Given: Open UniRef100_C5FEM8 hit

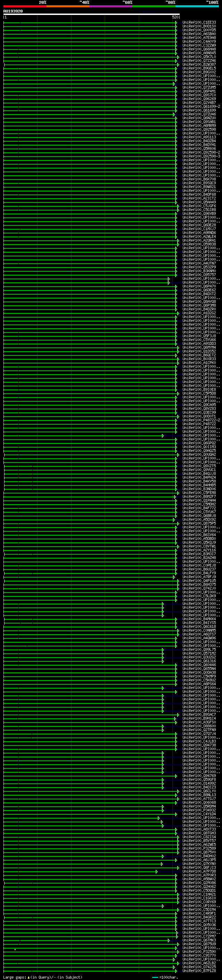Looking at the screenshot, I should coord(199,493).
